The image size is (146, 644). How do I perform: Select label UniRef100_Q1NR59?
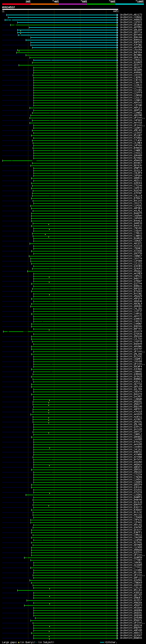click(x=131, y=557)
